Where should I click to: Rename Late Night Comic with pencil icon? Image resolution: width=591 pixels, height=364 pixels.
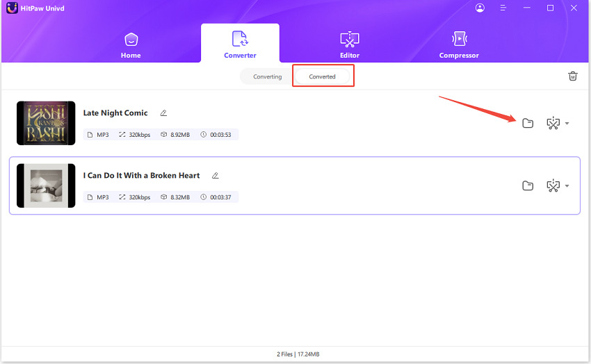163,113
